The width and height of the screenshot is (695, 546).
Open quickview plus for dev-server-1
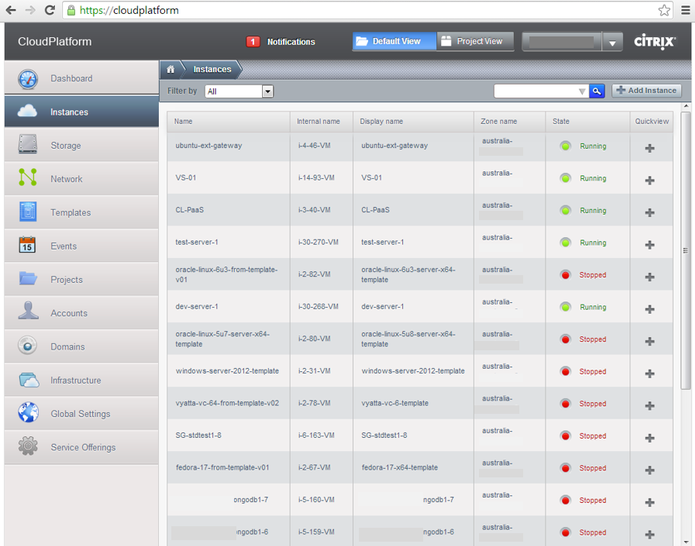[x=650, y=309]
